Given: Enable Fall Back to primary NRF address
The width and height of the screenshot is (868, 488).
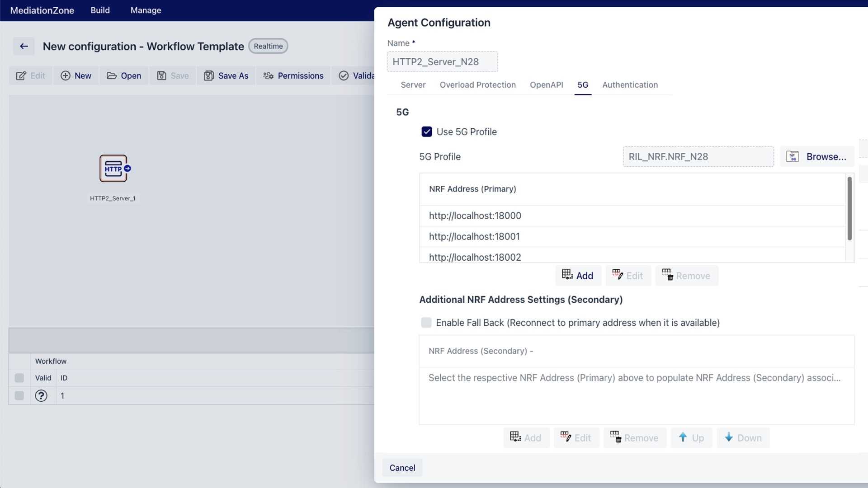Looking at the screenshot, I should (x=426, y=322).
